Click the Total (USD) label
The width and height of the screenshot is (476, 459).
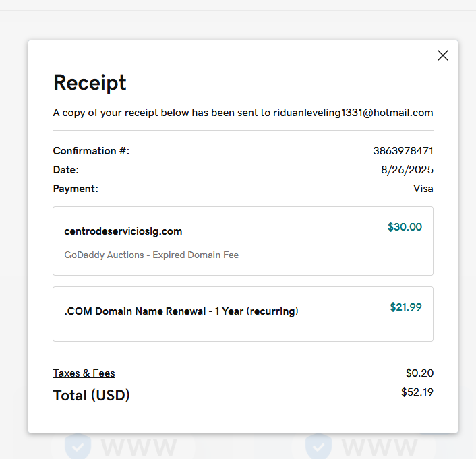pyautogui.click(x=91, y=395)
